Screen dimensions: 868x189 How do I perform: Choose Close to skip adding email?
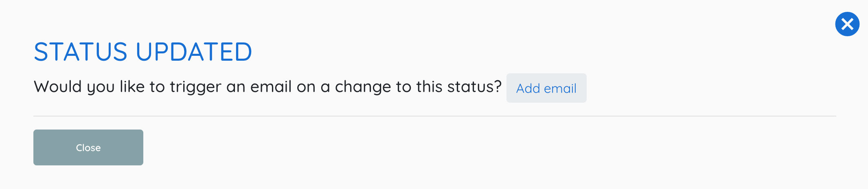tap(88, 147)
